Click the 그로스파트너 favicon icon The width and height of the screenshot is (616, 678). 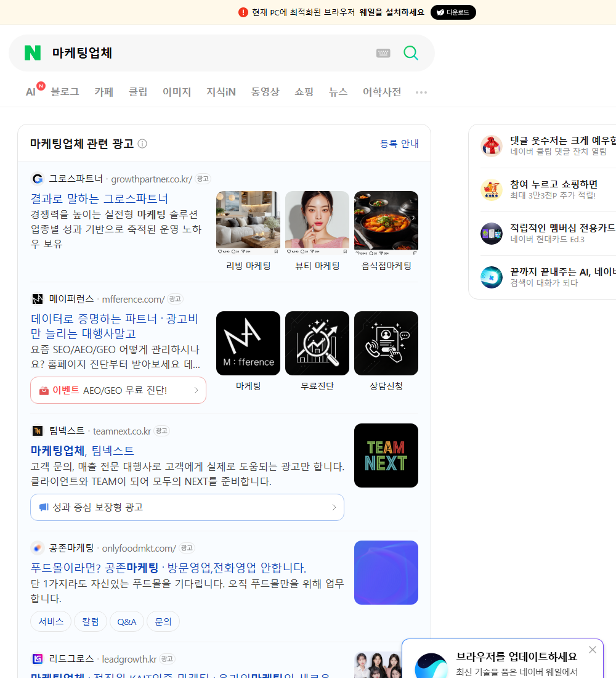[x=38, y=179]
